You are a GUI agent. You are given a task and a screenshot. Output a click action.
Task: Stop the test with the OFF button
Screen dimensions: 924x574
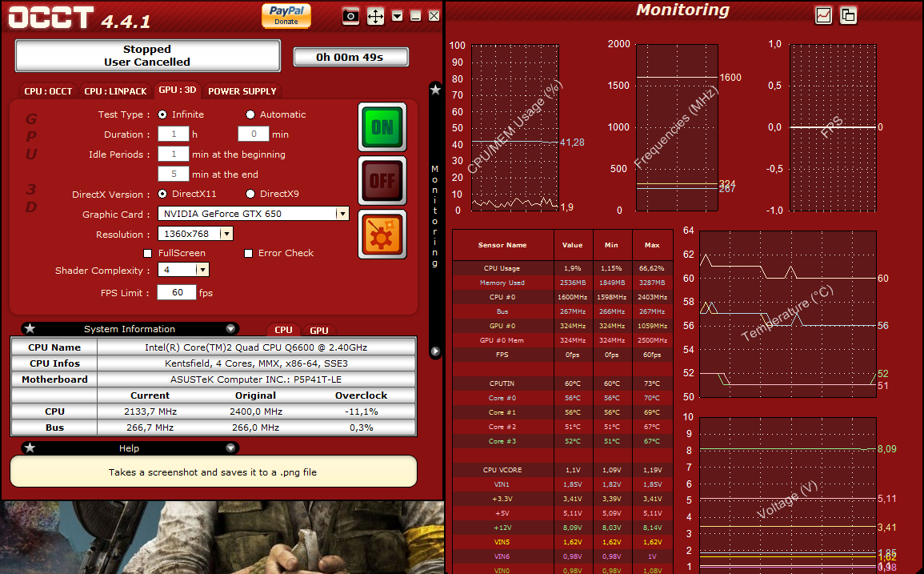[382, 180]
